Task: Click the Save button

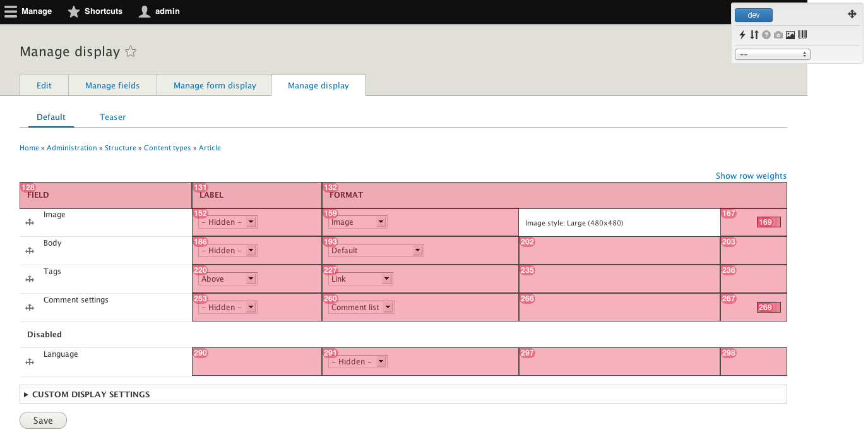Action: pyautogui.click(x=43, y=421)
